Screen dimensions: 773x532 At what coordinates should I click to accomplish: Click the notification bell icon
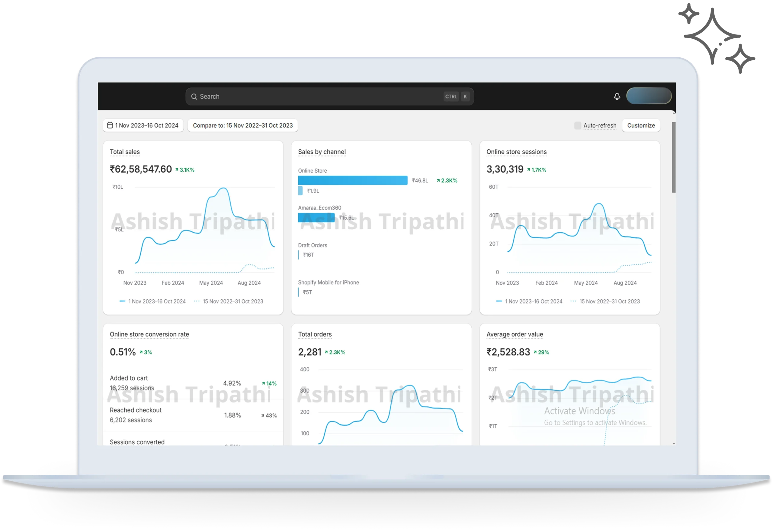tap(617, 96)
